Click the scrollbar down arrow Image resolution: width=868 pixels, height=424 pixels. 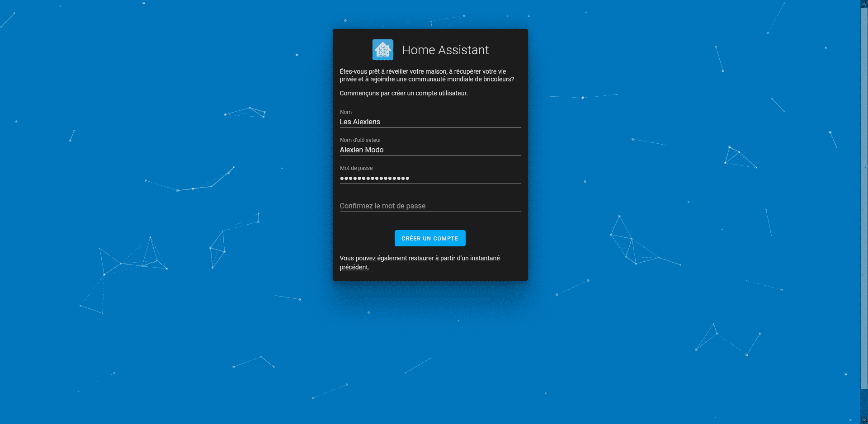864,420
